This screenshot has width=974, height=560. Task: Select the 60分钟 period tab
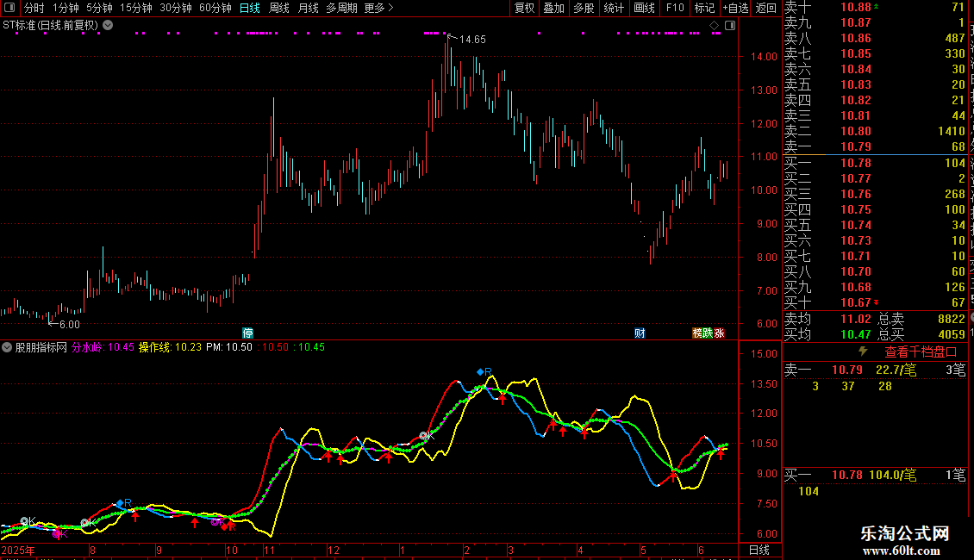pos(215,8)
